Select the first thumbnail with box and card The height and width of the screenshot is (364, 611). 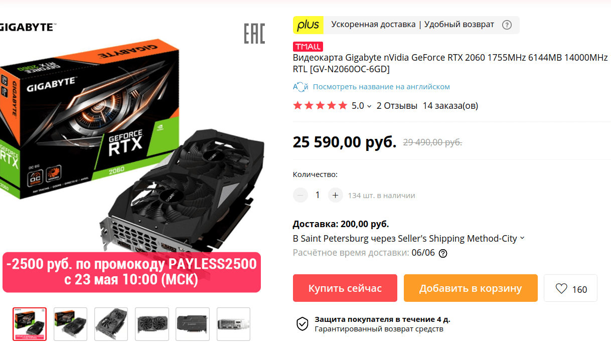(x=30, y=324)
